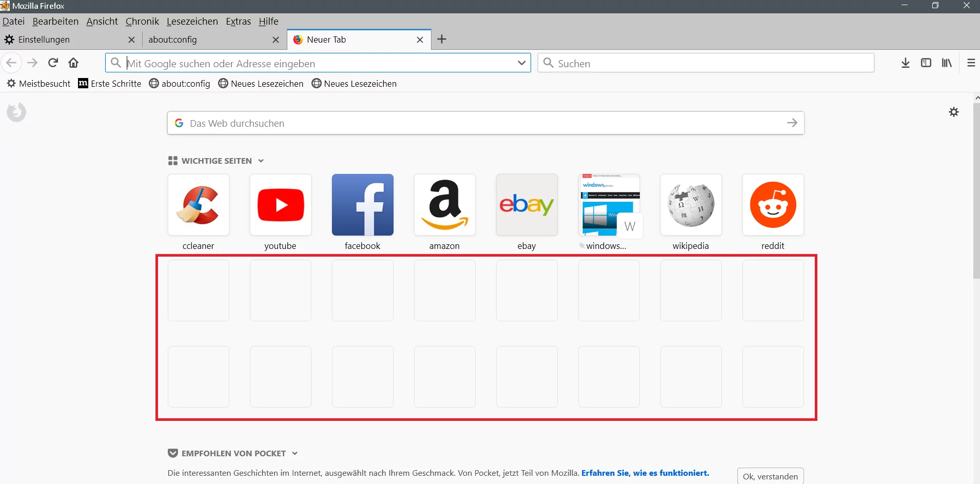Open the library icon
The width and height of the screenshot is (980, 484).
(947, 63)
